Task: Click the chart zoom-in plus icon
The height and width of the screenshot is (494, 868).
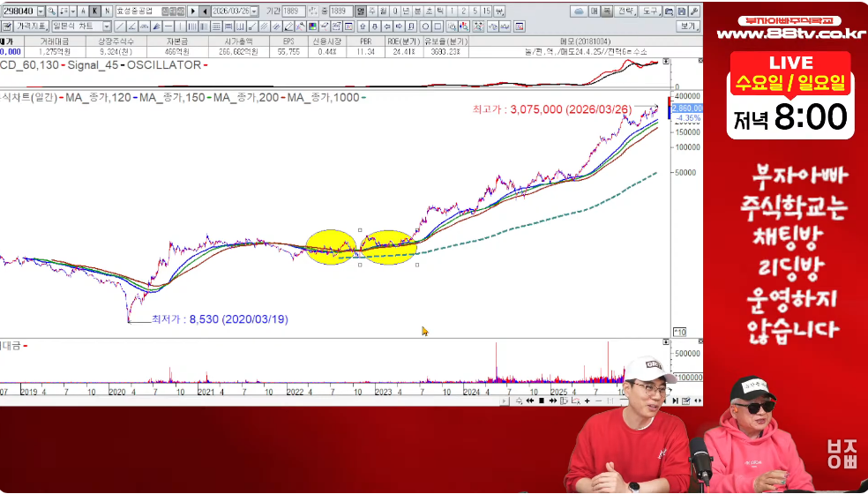Action: coord(587,401)
